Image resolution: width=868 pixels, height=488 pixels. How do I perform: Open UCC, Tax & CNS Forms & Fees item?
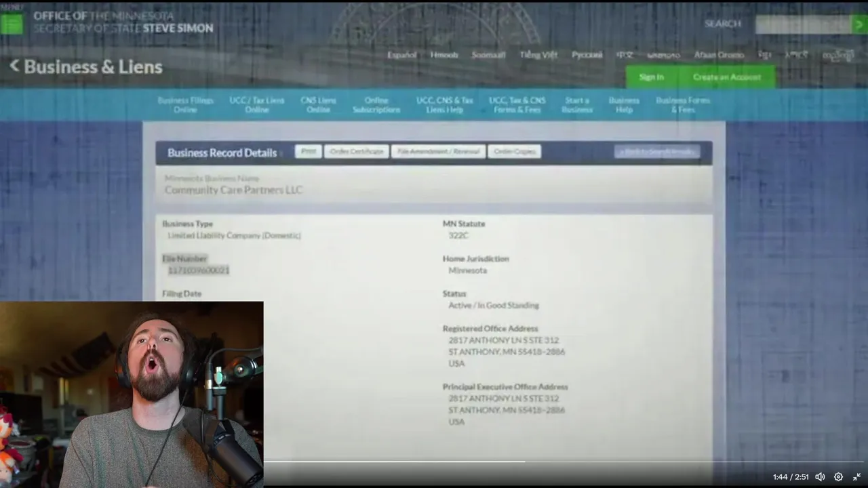(517, 104)
